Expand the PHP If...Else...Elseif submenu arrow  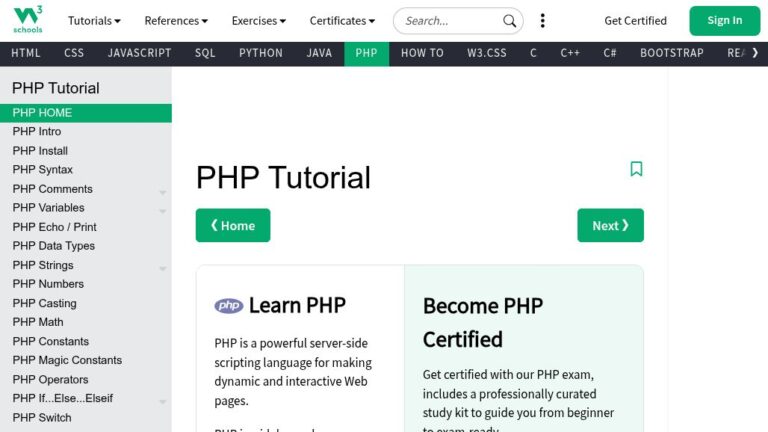pyautogui.click(x=163, y=402)
